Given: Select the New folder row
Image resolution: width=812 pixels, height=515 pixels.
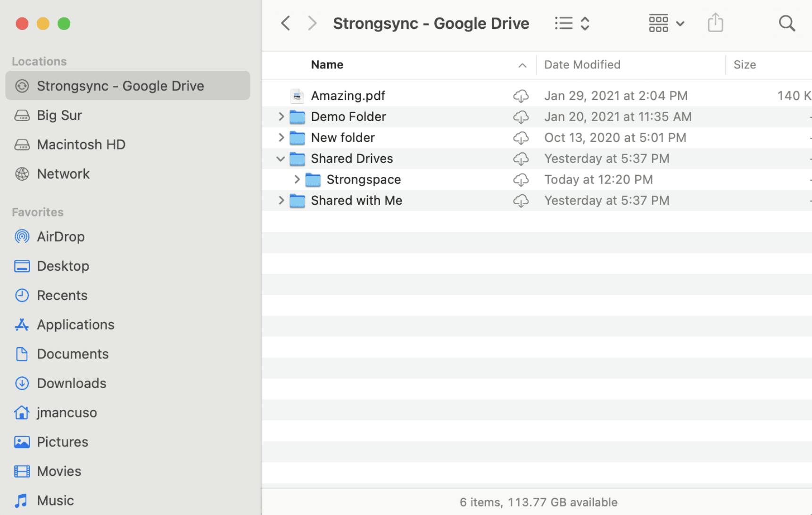Looking at the screenshot, I should coord(343,138).
